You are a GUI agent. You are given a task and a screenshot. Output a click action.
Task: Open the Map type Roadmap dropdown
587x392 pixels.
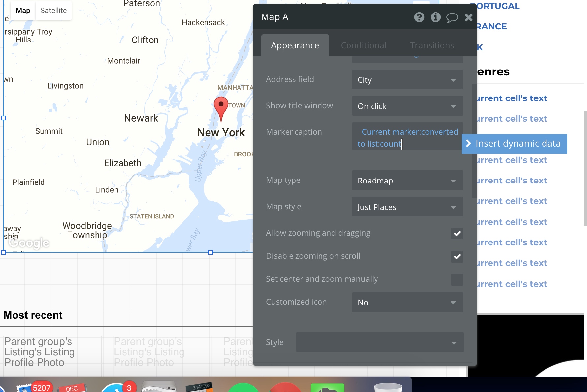[407, 180]
